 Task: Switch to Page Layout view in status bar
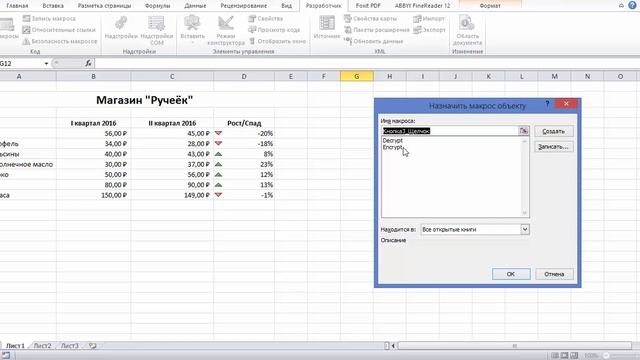click(564, 356)
